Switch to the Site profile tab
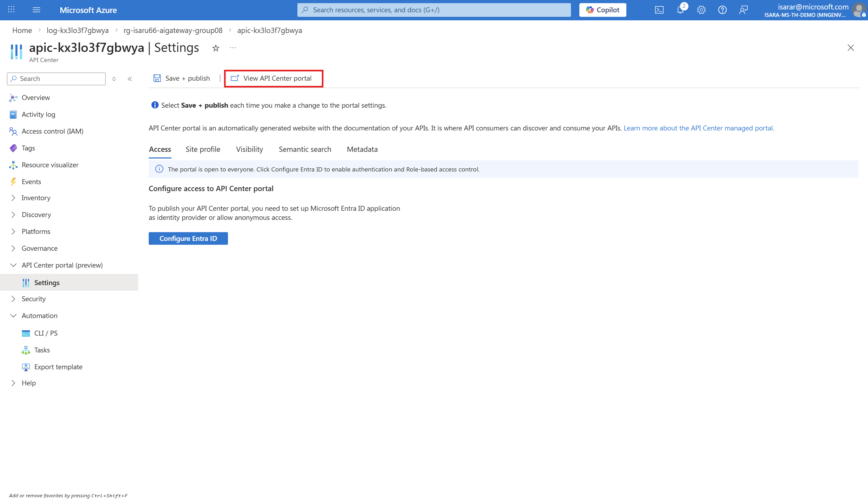The image size is (868, 499). pos(203,149)
